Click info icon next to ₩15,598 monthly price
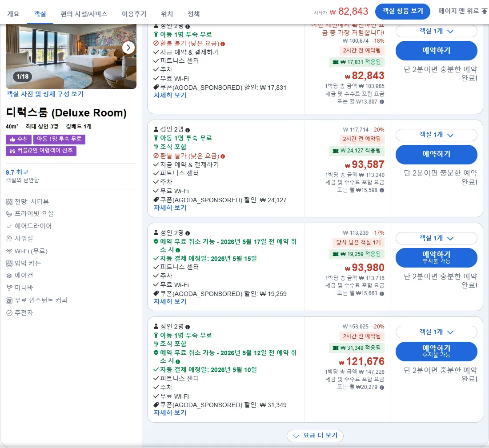This screenshot has height=448, width=489. [382, 190]
